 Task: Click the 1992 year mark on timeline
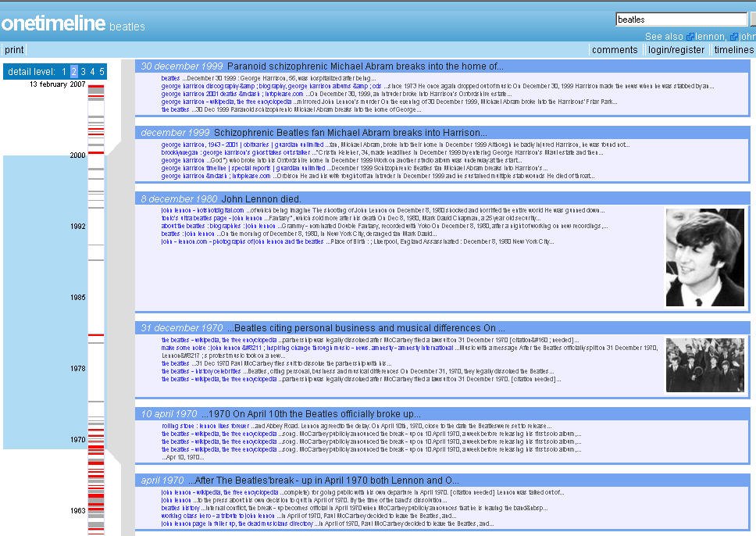(x=77, y=227)
